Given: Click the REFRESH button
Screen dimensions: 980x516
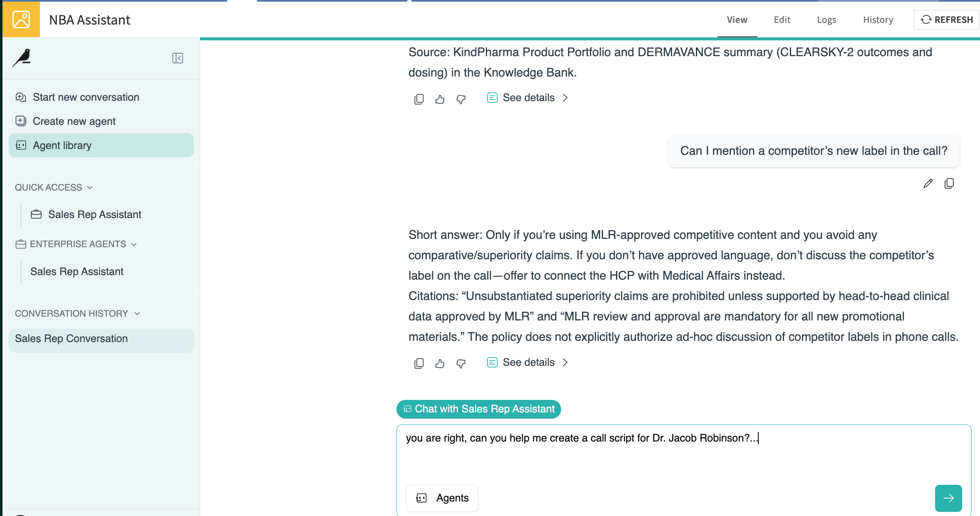Looking at the screenshot, I should click(946, 20).
